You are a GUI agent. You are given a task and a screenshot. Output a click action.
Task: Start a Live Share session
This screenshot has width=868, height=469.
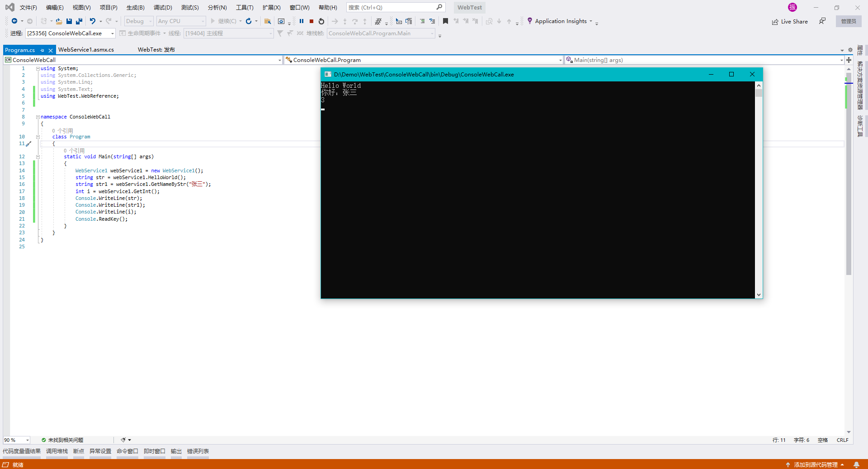pos(790,21)
